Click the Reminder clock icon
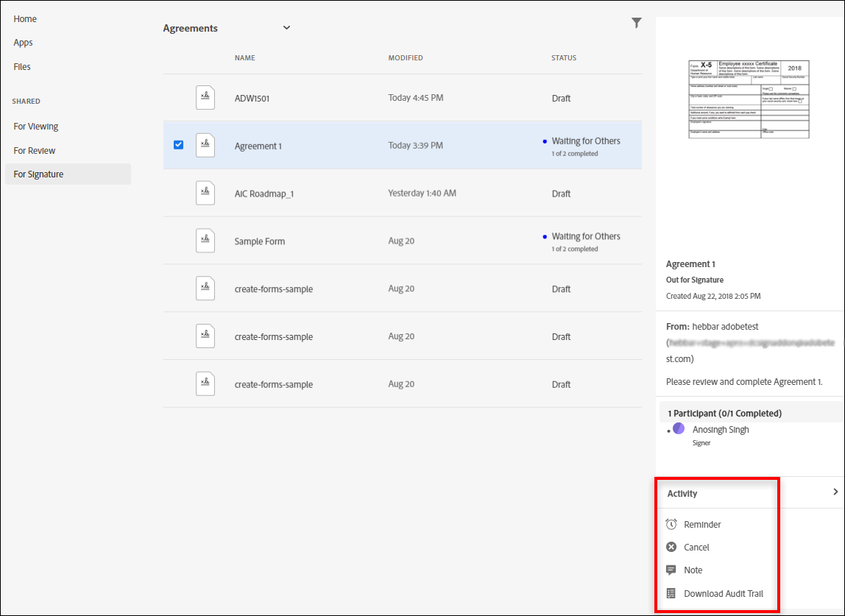Image resolution: width=845 pixels, height=616 pixels. [x=671, y=525]
